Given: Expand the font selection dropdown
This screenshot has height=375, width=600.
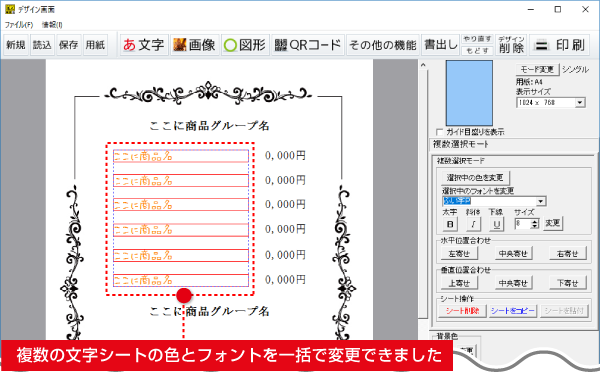Looking at the screenshot, I should [x=540, y=201].
